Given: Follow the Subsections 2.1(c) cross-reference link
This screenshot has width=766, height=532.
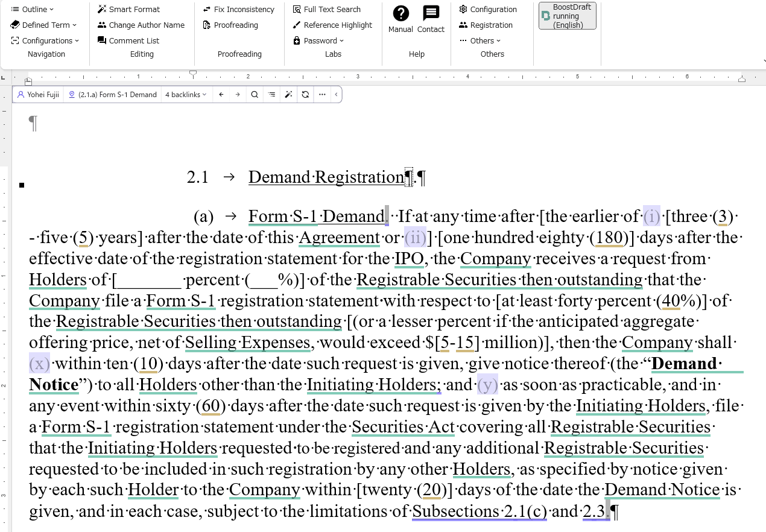Looking at the screenshot, I should 478,511.
